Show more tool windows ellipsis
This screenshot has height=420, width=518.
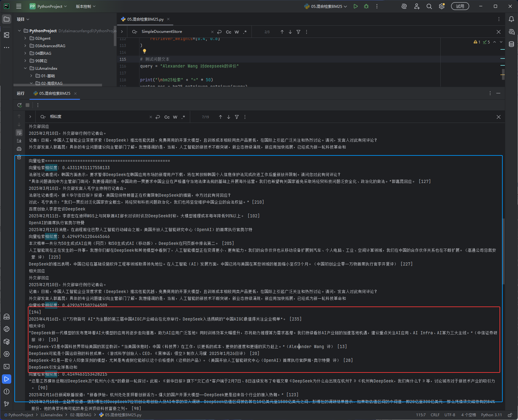[7, 48]
